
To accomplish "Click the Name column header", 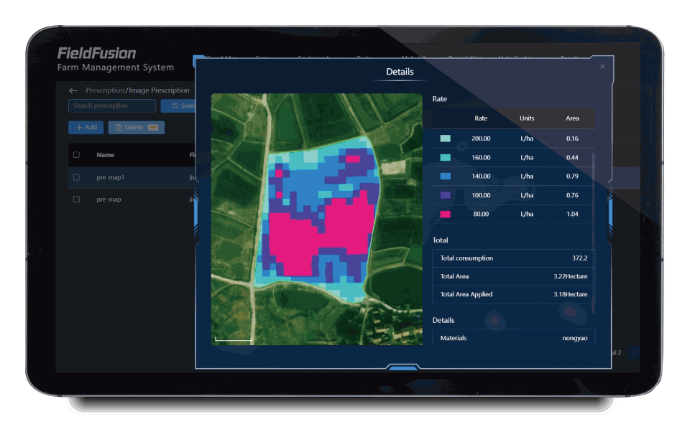I will click(x=105, y=155).
